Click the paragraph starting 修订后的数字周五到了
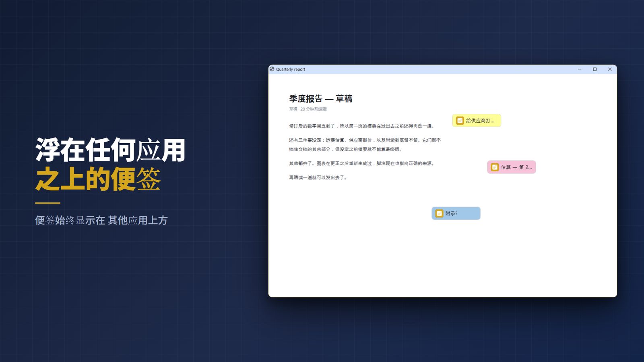644x362 pixels. point(362,126)
